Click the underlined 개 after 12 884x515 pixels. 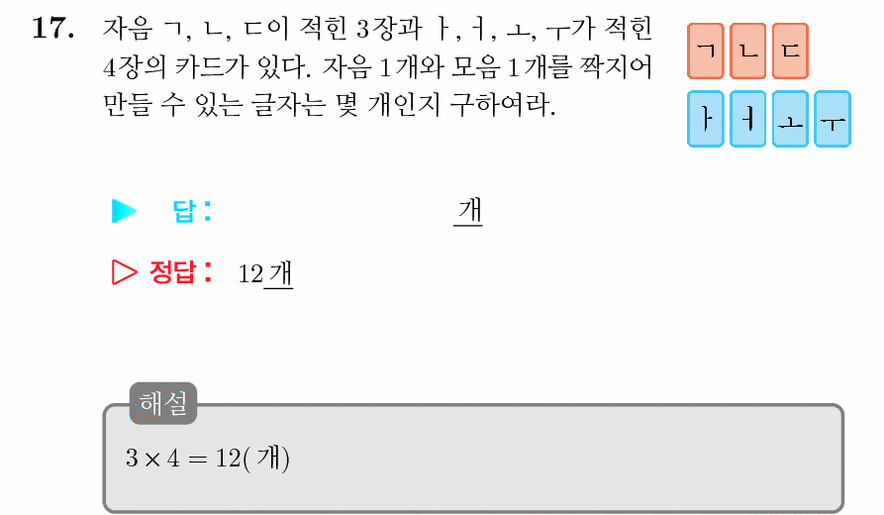point(279,274)
